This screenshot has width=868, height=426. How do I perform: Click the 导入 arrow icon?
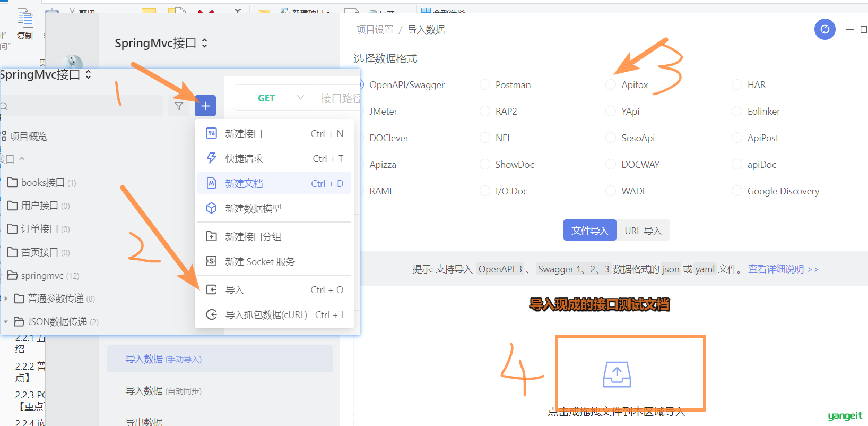[211, 289]
